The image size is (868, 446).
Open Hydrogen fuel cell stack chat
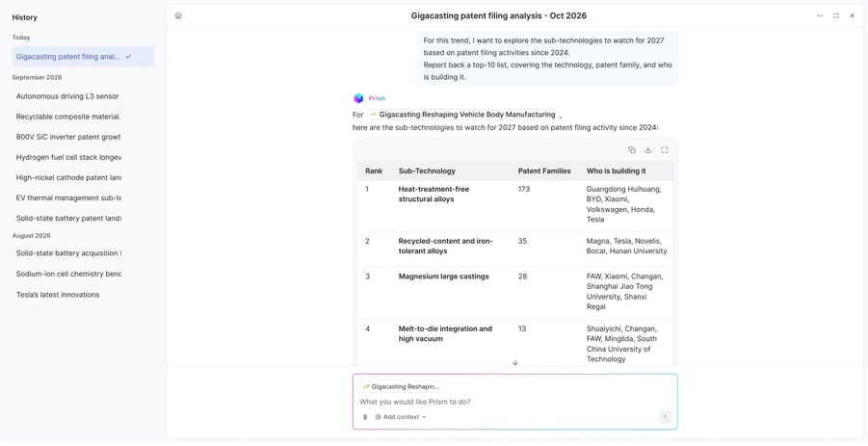(68, 157)
